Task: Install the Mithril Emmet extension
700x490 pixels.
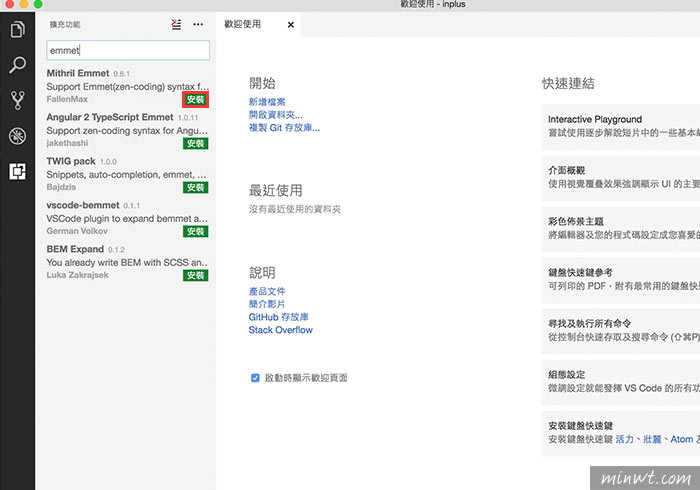Action: tap(196, 100)
